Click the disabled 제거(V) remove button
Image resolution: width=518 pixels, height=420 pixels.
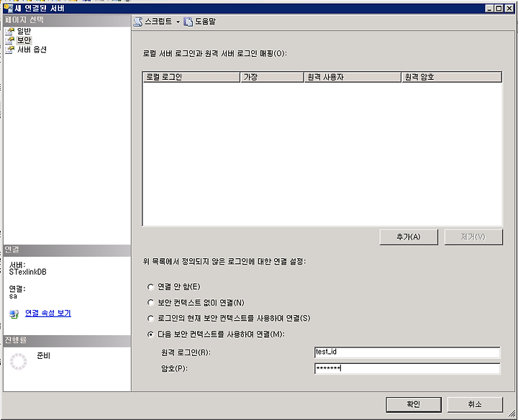point(473,237)
